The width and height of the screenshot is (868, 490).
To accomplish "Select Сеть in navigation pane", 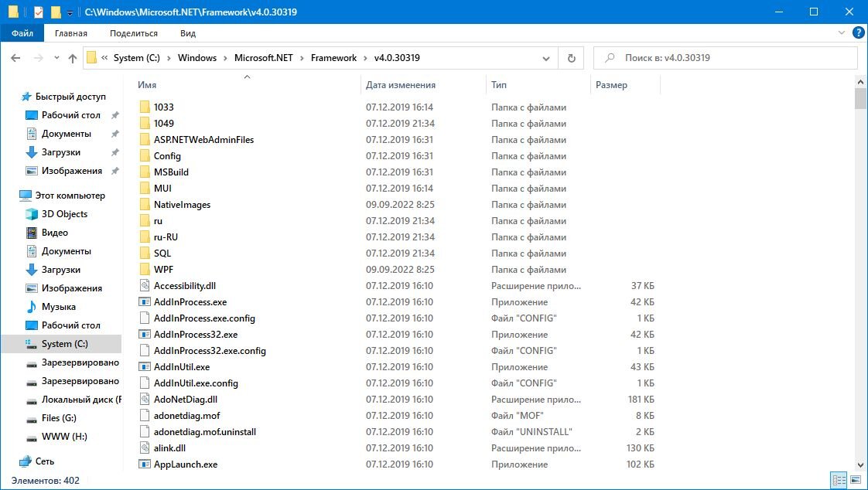I will pyautogui.click(x=45, y=461).
